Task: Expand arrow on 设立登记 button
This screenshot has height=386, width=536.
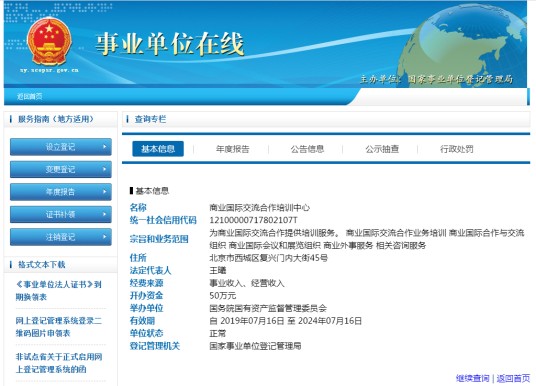Action: click(x=105, y=147)
